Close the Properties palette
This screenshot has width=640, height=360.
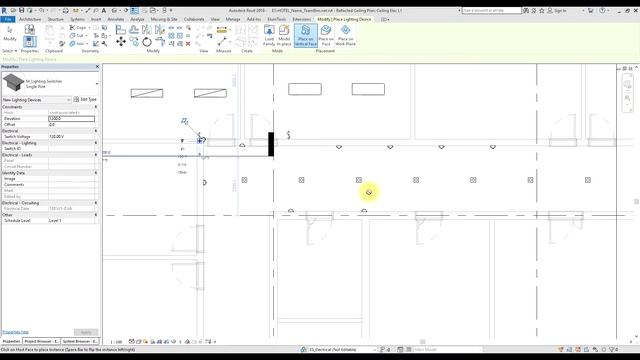97,67
